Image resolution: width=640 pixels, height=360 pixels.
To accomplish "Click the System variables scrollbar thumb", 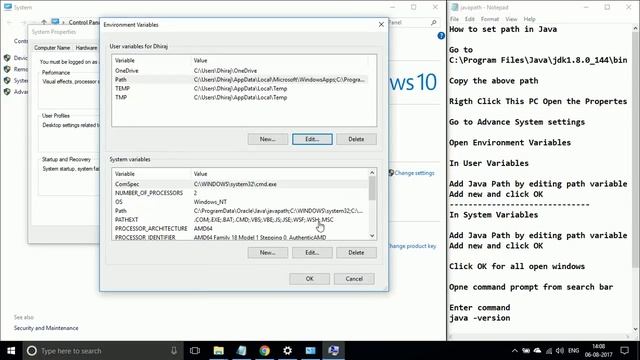I will pyautogui.click(x=372, y=189).
